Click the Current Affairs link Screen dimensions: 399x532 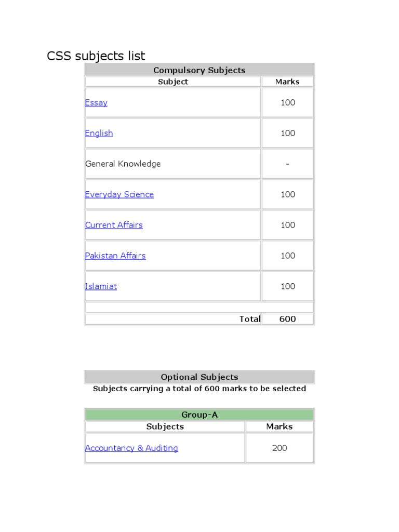tap(113, 225)
